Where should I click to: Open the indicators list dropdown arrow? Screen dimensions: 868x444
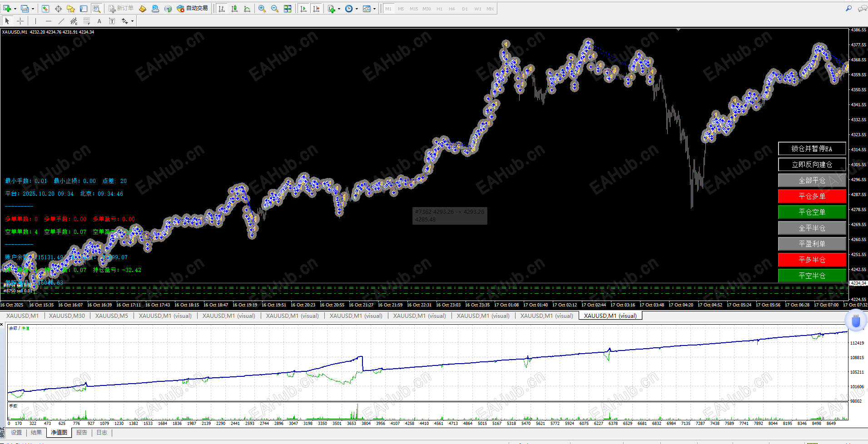(339, 9)
